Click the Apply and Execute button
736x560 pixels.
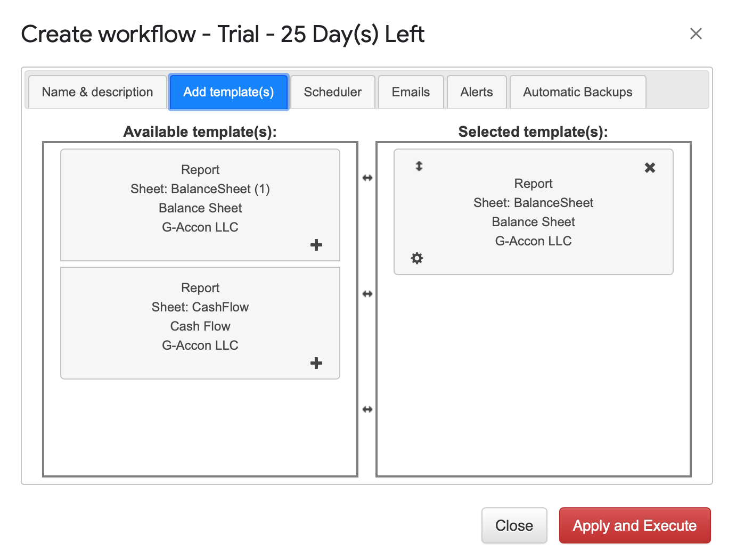point(634,525)
